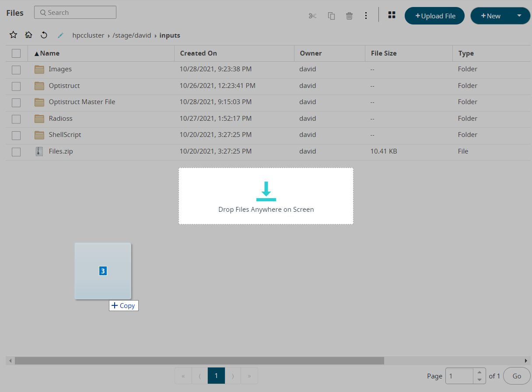Select page 1 in pagination

click(216, 376)
